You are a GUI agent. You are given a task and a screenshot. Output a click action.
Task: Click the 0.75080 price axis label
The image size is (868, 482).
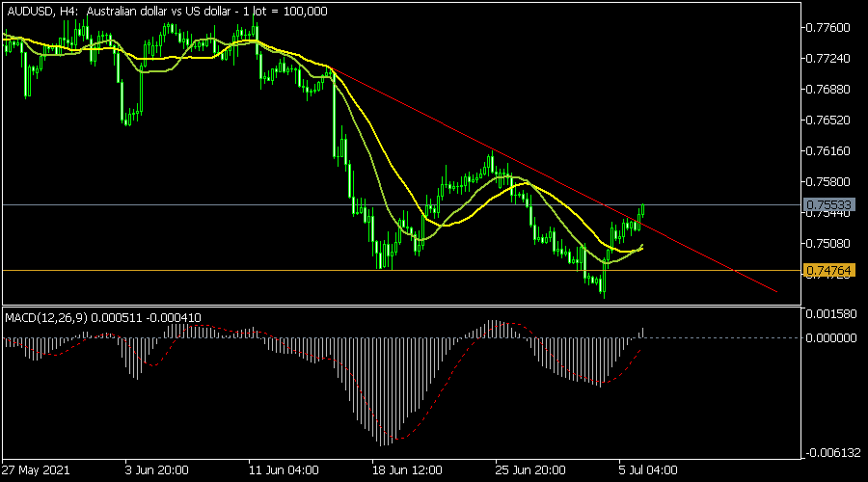828,244
